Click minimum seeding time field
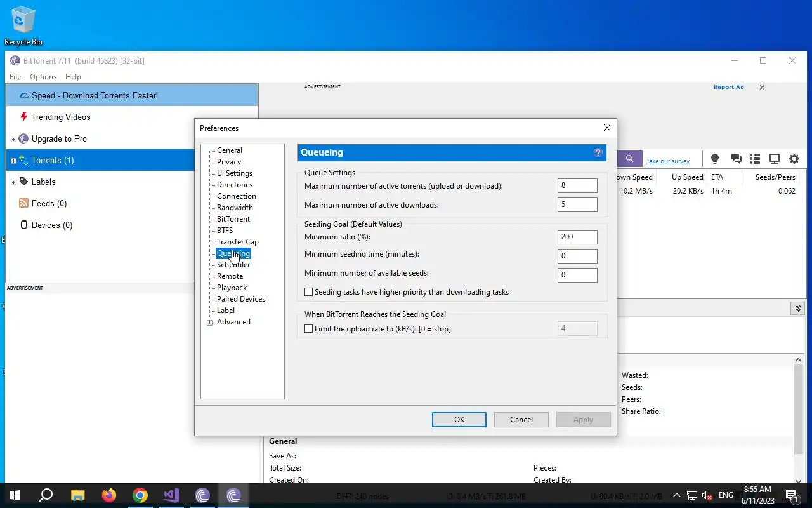Screen dimensions: 812x508 pyautogui.click(x=577, y=256)
